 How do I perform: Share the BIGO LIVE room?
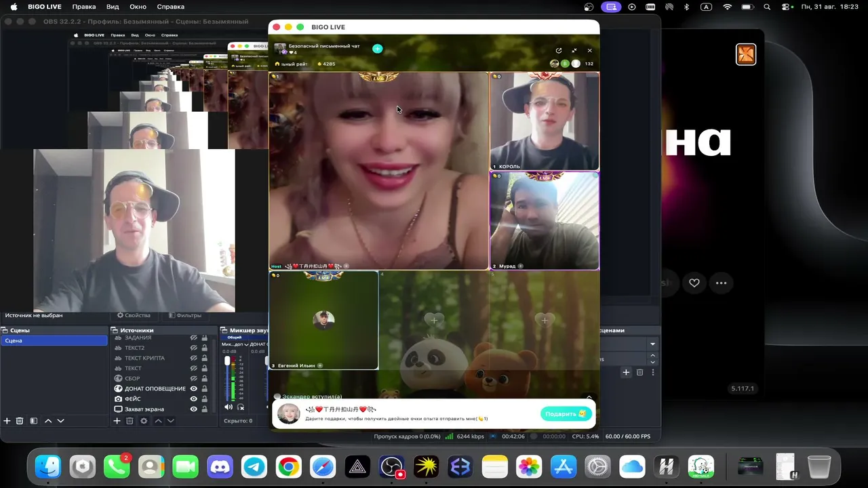(559, 50)
